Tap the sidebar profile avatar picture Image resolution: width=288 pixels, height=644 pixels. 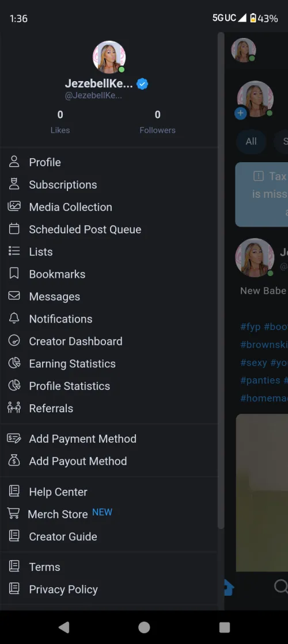[109, 57]
